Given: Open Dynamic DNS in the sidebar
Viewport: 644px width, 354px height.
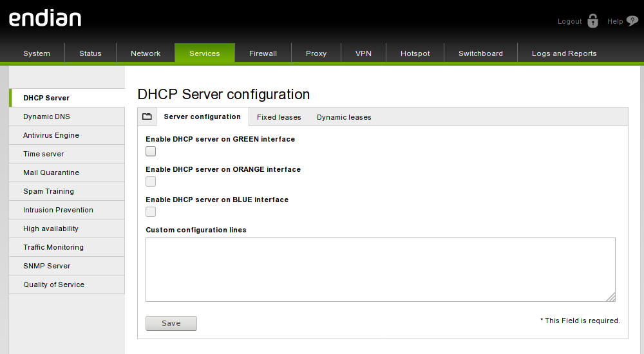Looking at the screenshot, I should point(67,116).
